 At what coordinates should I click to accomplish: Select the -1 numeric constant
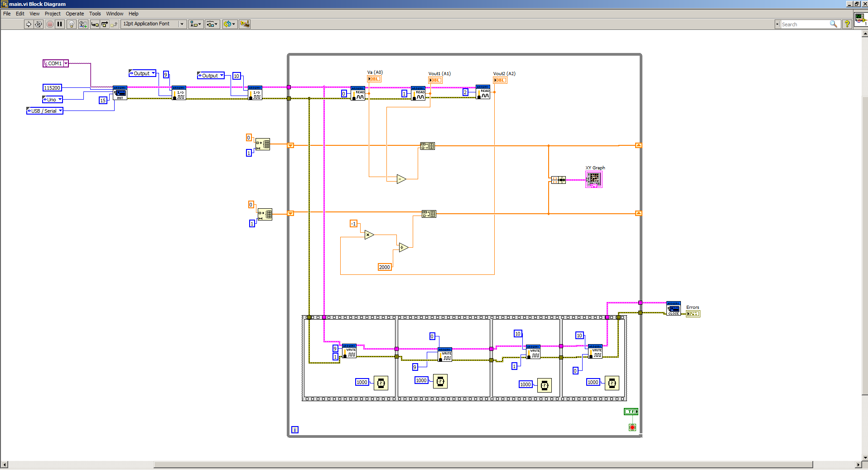353,224
